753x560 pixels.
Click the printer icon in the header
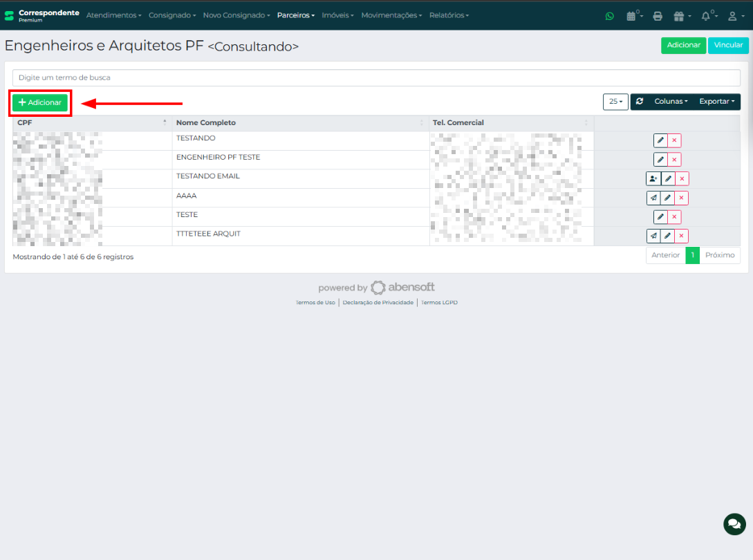pyautogui.click(x=658, y=16)
